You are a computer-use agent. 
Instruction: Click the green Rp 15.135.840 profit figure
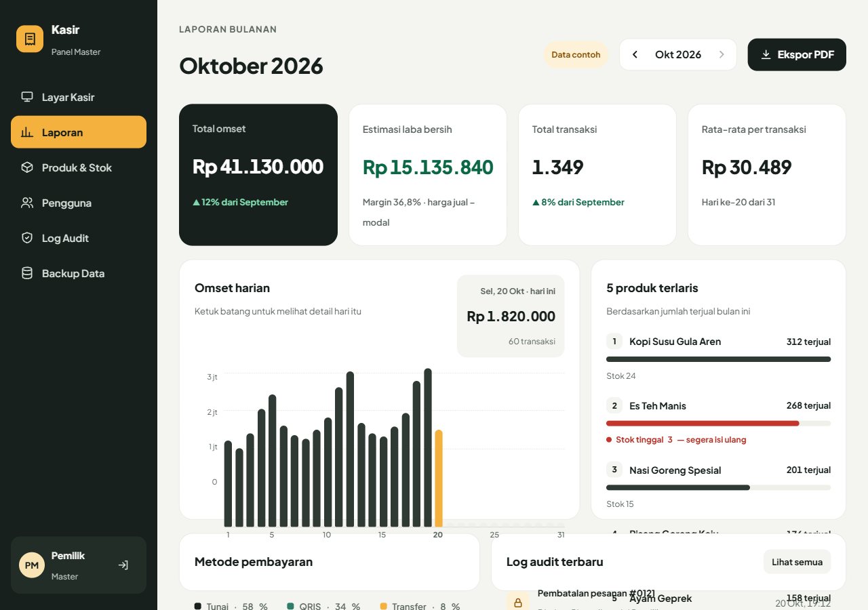[428, 167]
